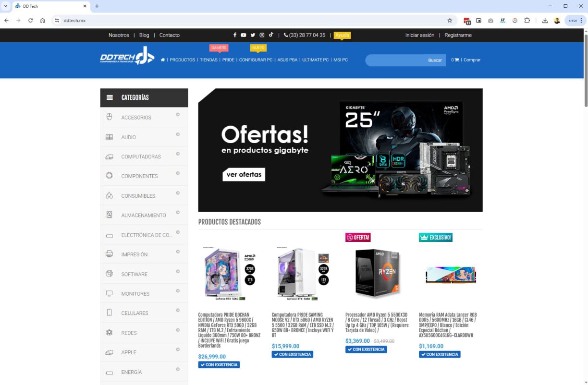Open Chrome's tab search dropdown
The width and height of the screenshot is (588, 385).
pyautogui.click(x=6, y=6)
